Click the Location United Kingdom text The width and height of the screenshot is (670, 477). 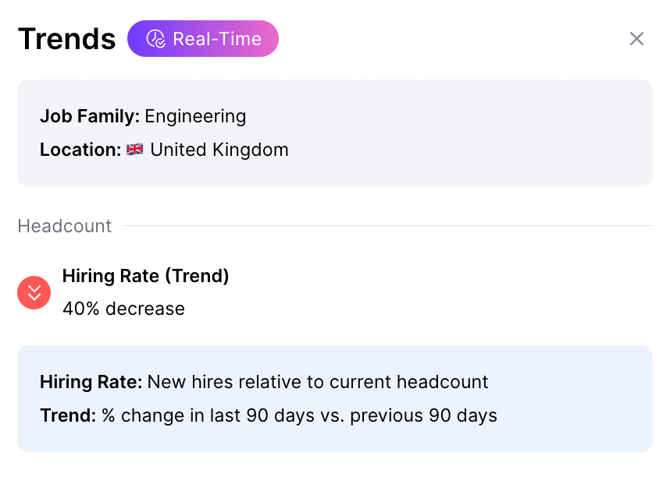[164, 150]
